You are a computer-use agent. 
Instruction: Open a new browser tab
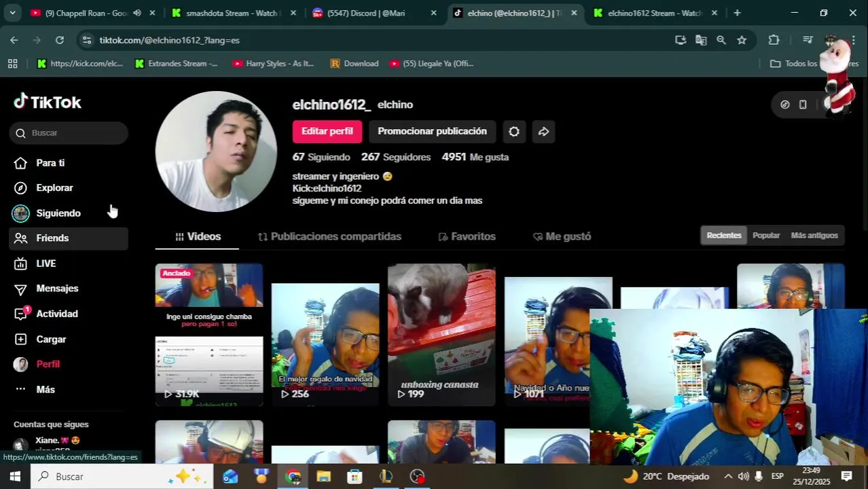point(737,13)
